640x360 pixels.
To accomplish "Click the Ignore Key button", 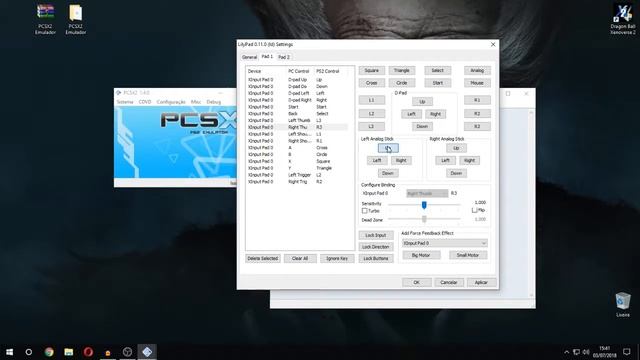I will (337, 258).
